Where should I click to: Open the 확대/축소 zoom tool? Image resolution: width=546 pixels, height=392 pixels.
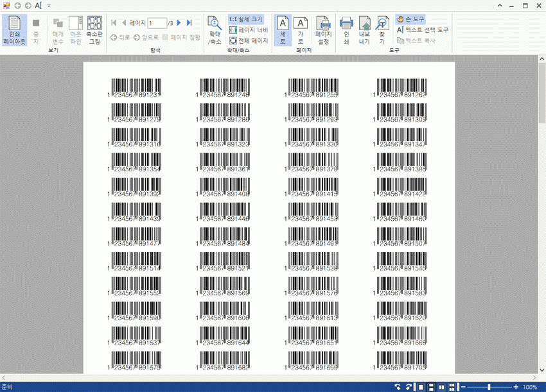(215, 30)
